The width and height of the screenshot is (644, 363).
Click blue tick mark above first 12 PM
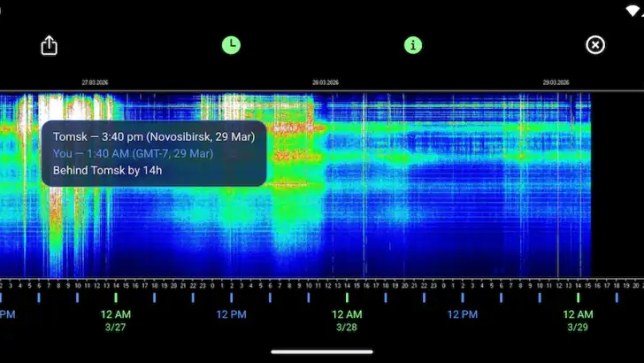click(x=231, y=297)
